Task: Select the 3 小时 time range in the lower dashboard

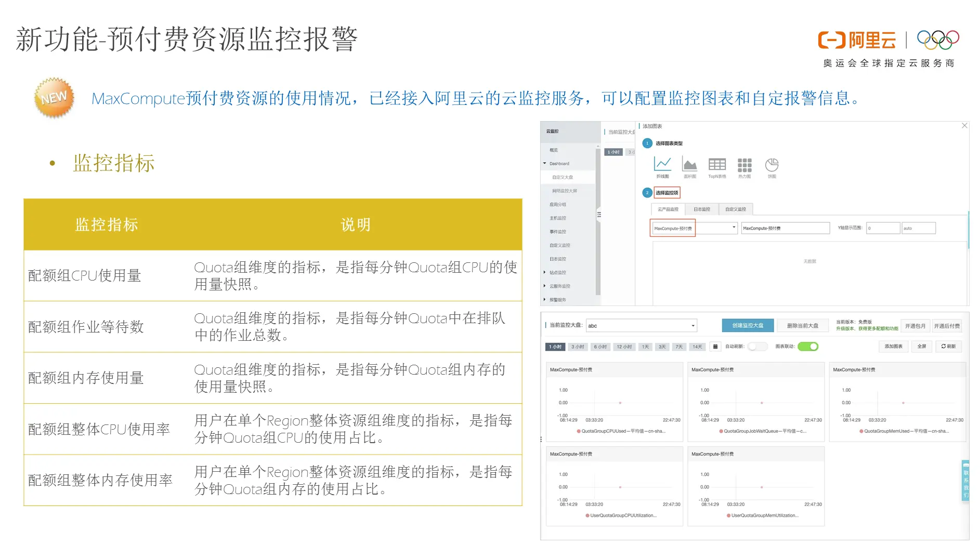Action: click(x=578, y=347)
